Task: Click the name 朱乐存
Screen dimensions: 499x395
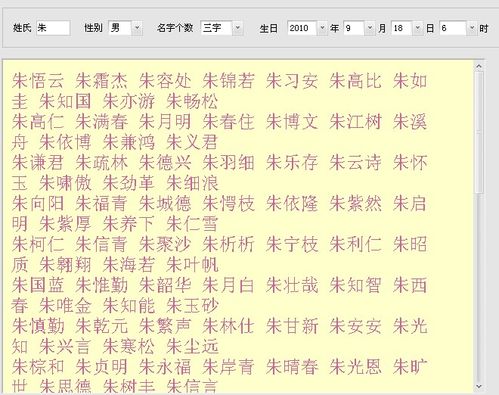Action: [292, 163]
